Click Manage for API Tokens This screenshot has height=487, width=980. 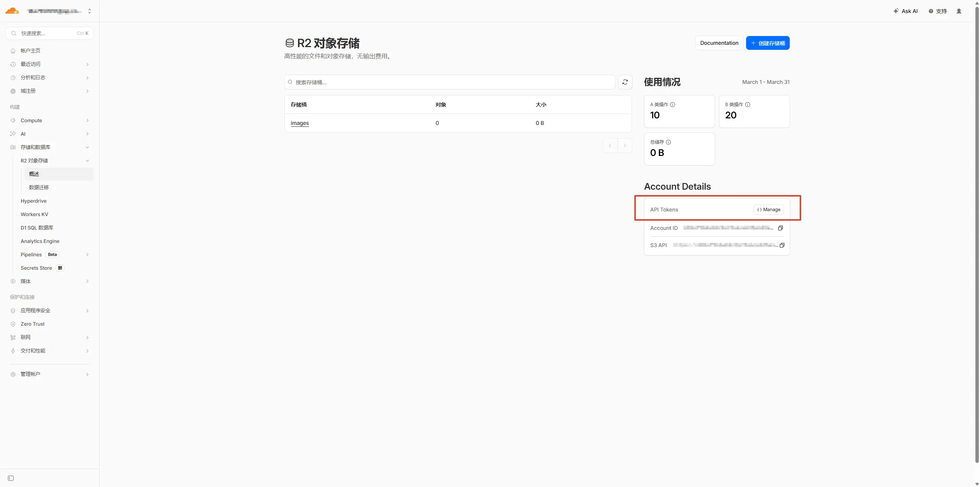769,210
